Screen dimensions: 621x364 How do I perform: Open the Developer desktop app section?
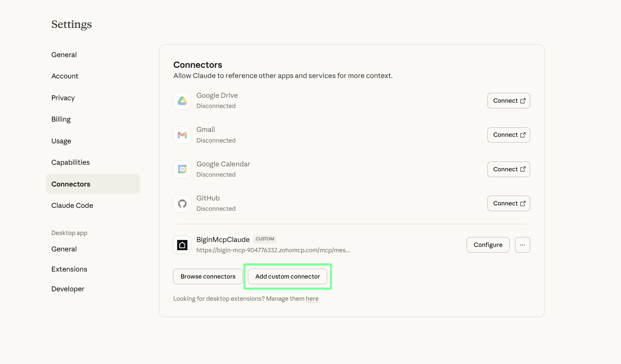68,289
